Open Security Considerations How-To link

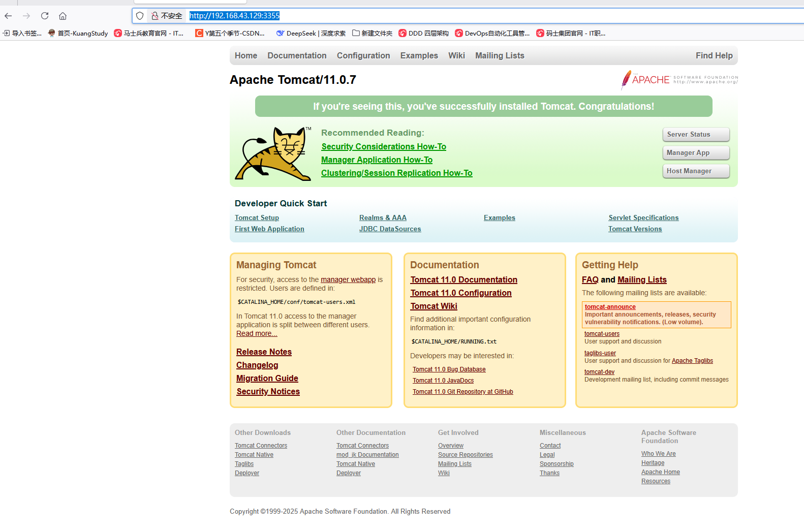(x=384, y=146)
